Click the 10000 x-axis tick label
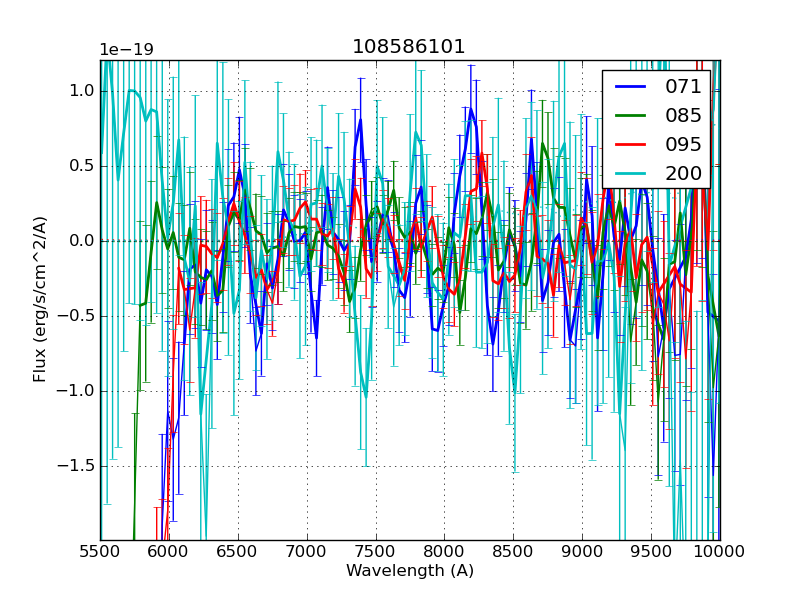This screenshot has height=600, width=800. [719, 552]
